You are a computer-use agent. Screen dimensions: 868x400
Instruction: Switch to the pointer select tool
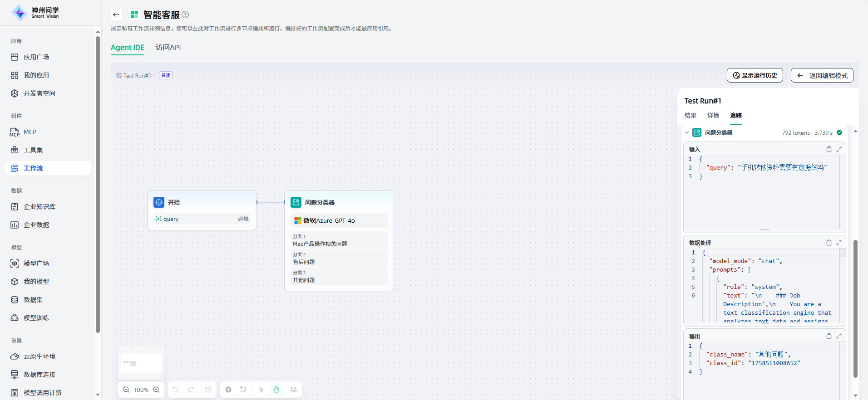tap(261, 390)
